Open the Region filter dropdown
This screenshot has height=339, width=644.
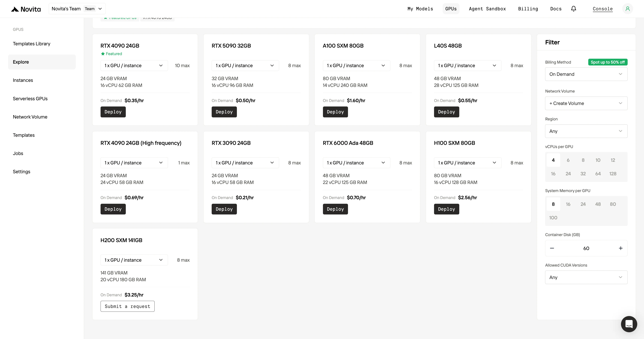point(586,131)
